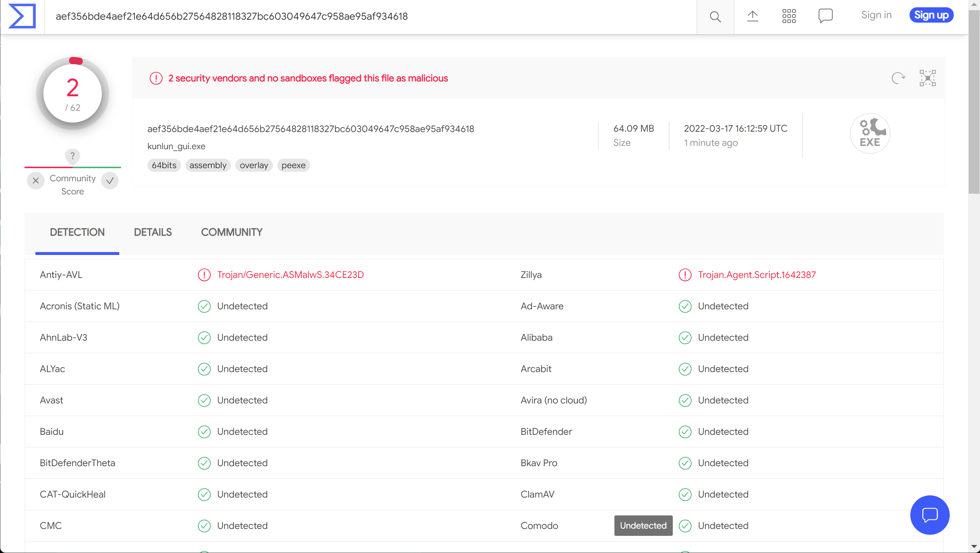The image size is (980, 553).
Task: Click Trojan.Agent.Script.1642387 detection link
Action: pos(757,274)
